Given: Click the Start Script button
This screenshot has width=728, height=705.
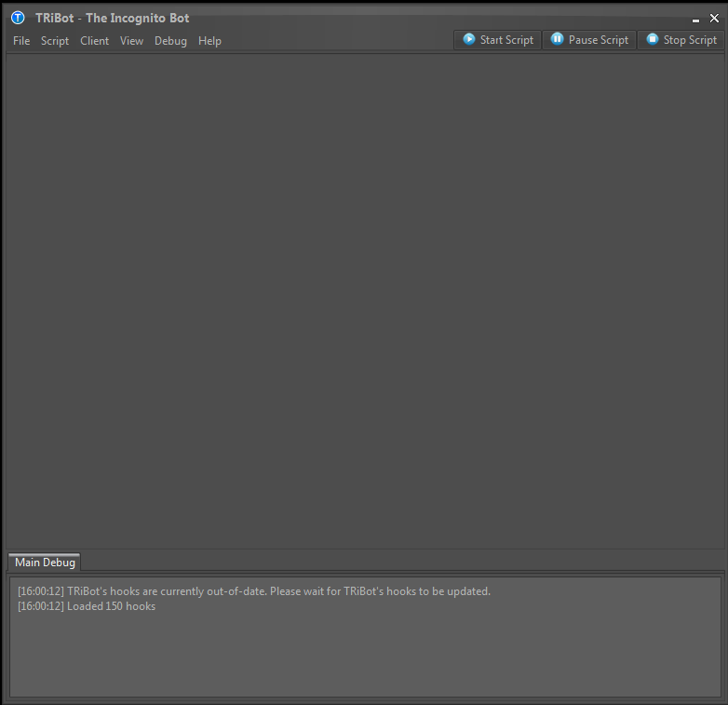Looking at the screenshot, I should click(x=497, y=40).
